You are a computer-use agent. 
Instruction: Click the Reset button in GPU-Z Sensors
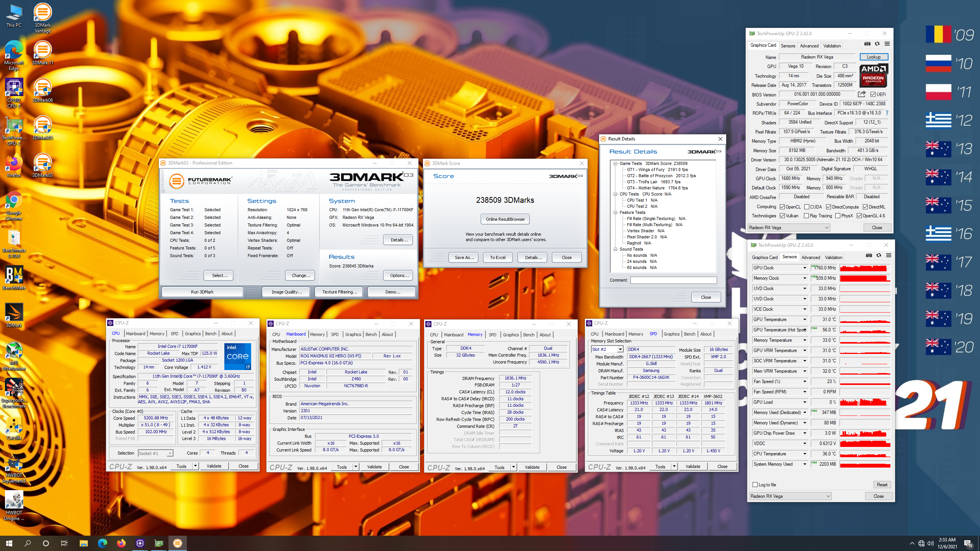click(x=882, y=485)
